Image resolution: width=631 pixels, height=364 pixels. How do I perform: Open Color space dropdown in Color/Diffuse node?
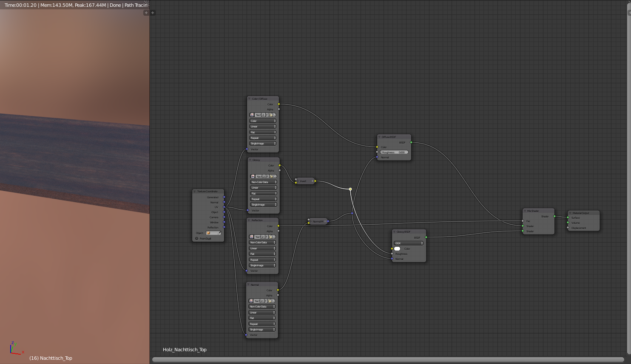[263, 121]
